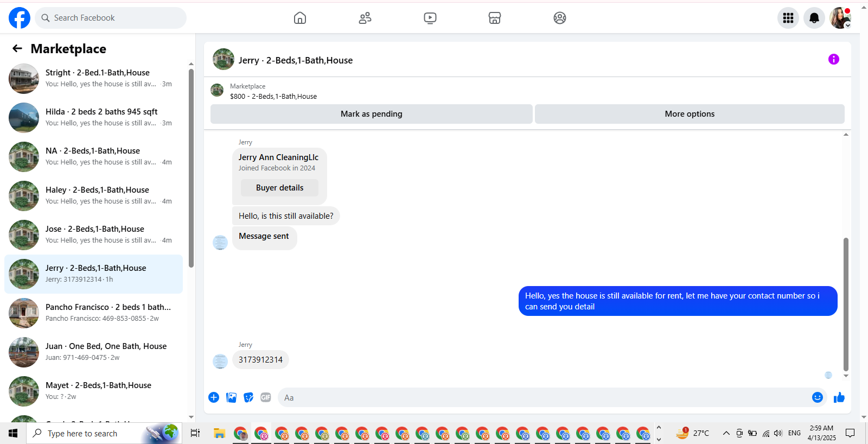Open More options for the listing
The image size is (868, 444).
coord(690,114)
